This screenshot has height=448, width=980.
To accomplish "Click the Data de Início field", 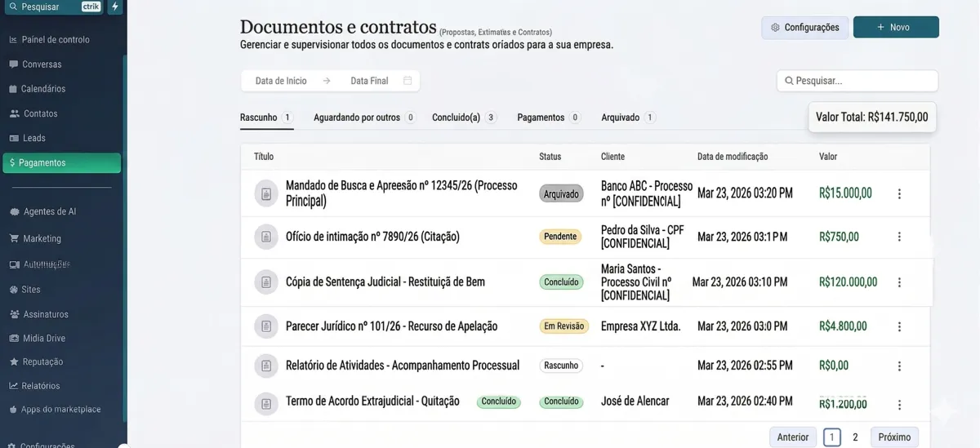I will tap(281, 81).
